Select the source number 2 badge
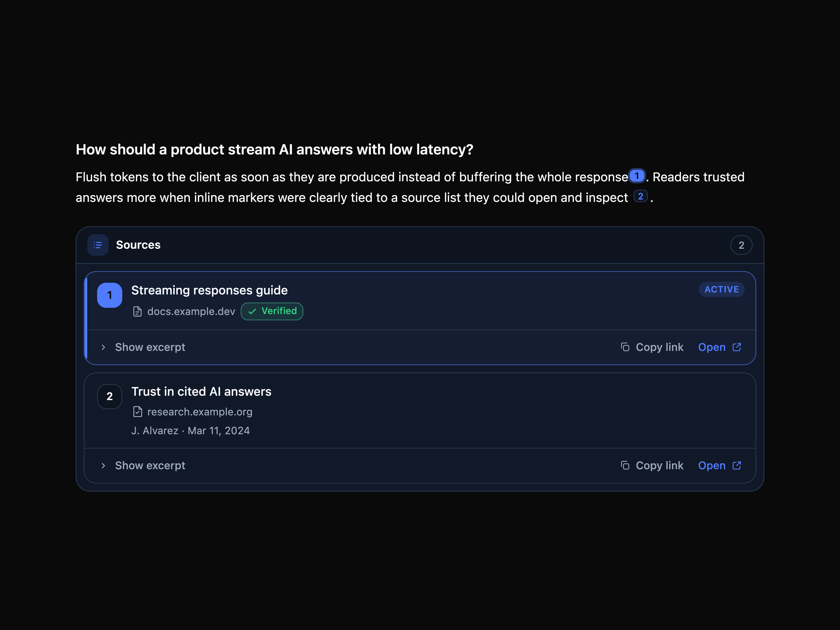The width and height of the screenshot is (840, 630). point(110,396)
